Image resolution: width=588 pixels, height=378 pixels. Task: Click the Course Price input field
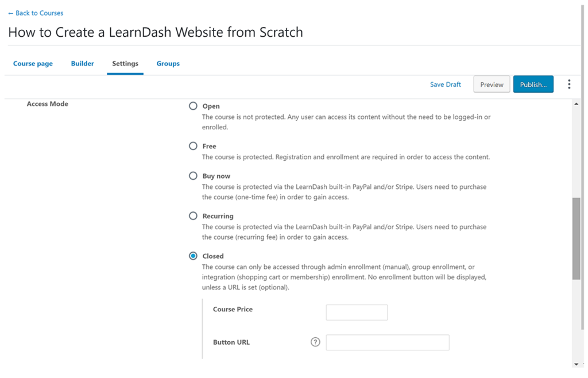[x=357, y=313]
